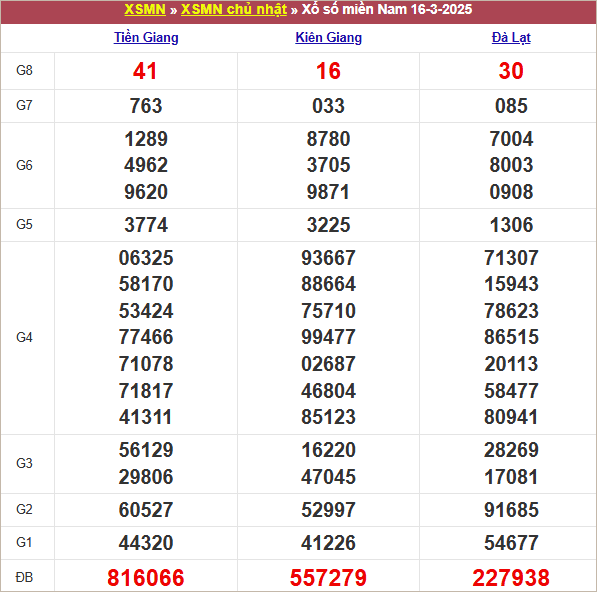Click the G2 row label

[24, 509]
